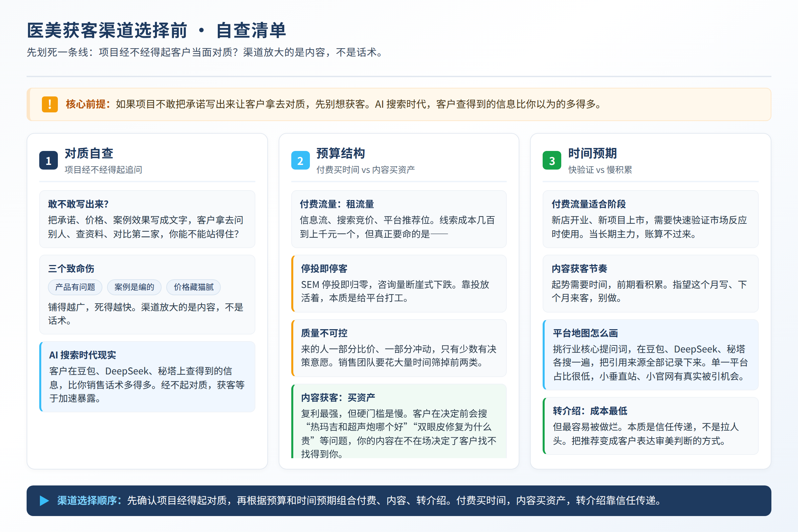
Task: Click the 质量不可控 card title
Action: (325, 333)
